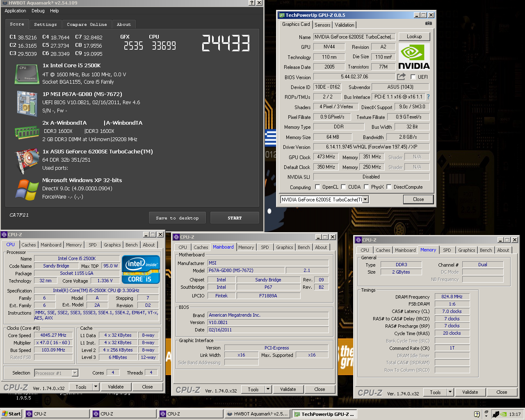
Task: Click the Windows XP logo in Aquamark
Action: click(x=27, y=190)
